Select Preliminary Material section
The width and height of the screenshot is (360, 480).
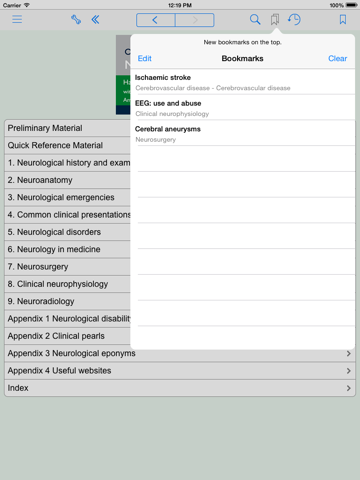click(x=68, y=128)
